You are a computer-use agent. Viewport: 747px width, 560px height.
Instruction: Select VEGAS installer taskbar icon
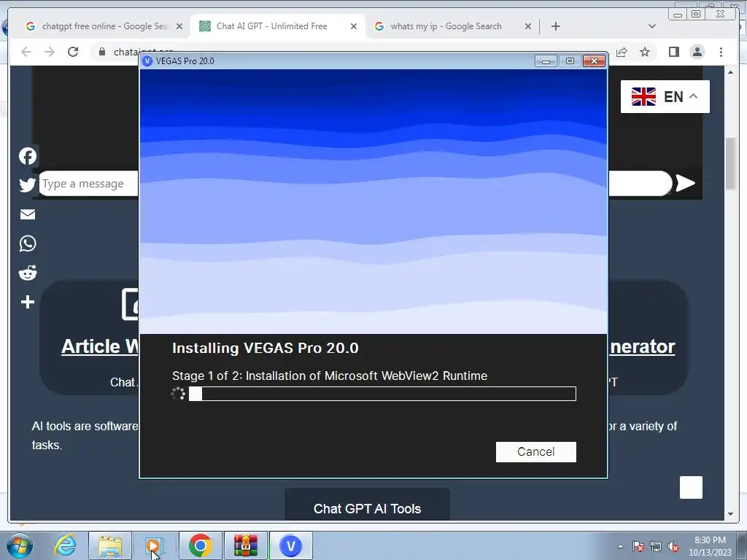[291, 545]
